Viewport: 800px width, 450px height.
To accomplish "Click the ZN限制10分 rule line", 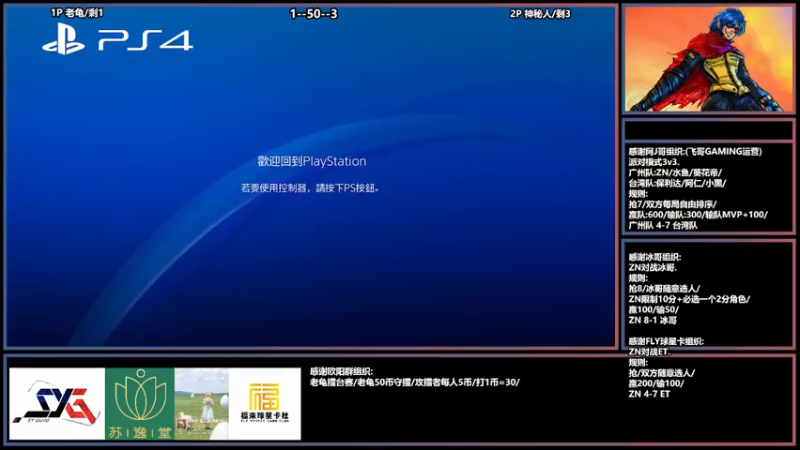I will tap(689, 299).
